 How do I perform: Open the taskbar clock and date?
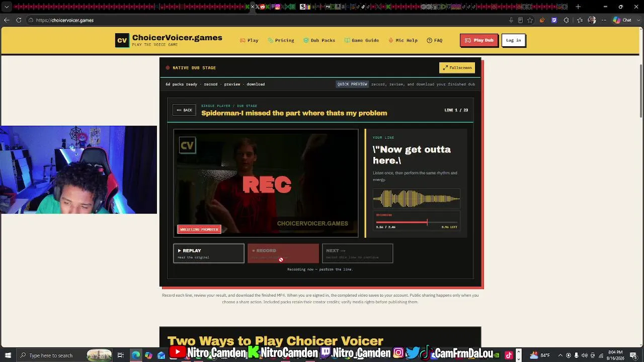pyautogui.click(x=615, y=355)
